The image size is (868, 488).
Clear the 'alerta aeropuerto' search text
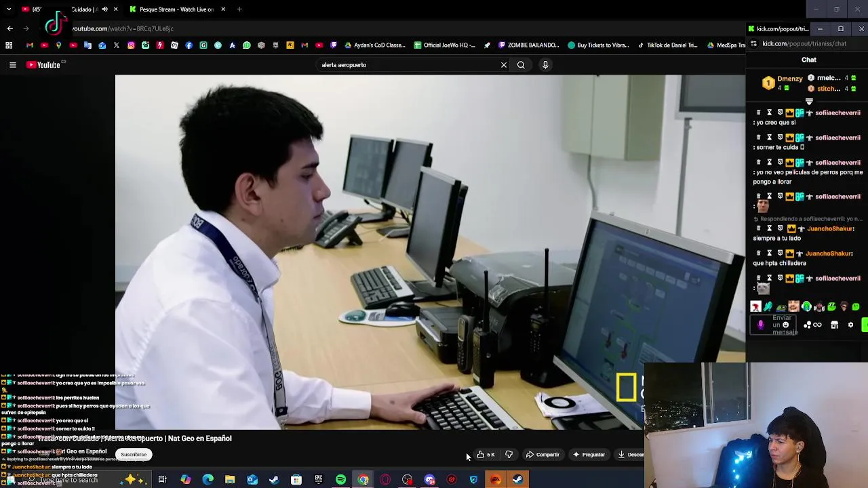pos(504,65)
